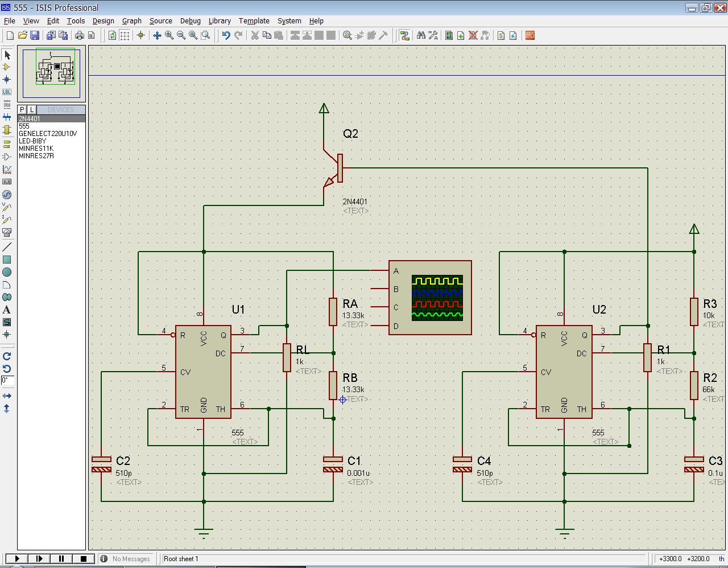Click the Junction Dot mode icon
This screenshot has width=728, height=568.
tap(7, 80)
